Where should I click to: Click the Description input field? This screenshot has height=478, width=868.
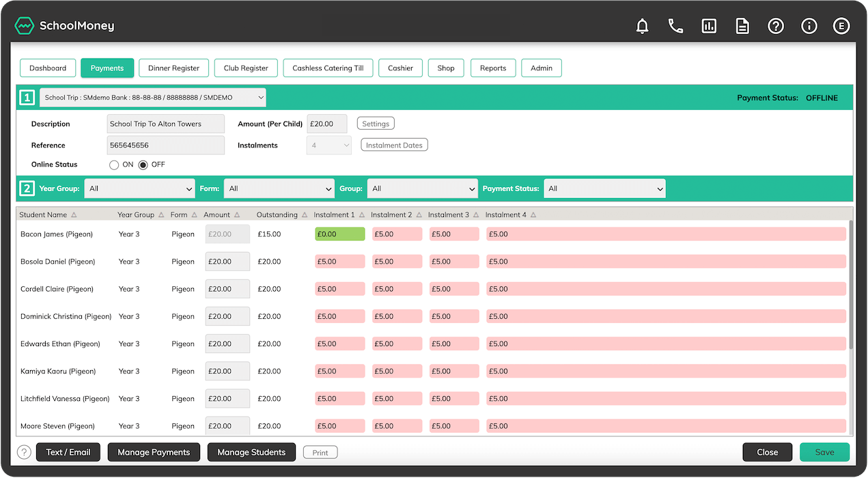[166, 124]
